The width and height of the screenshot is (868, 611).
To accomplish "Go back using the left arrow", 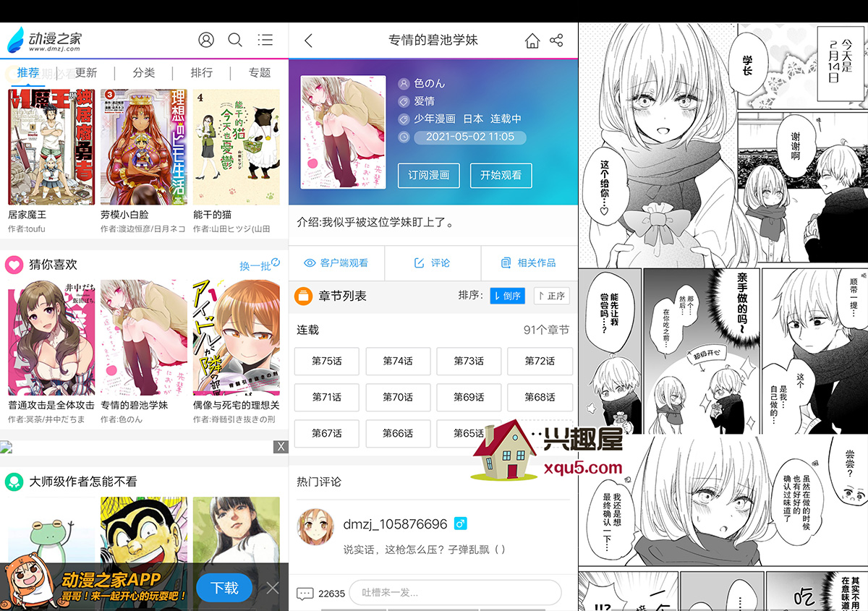I will [x=308, y=40].
